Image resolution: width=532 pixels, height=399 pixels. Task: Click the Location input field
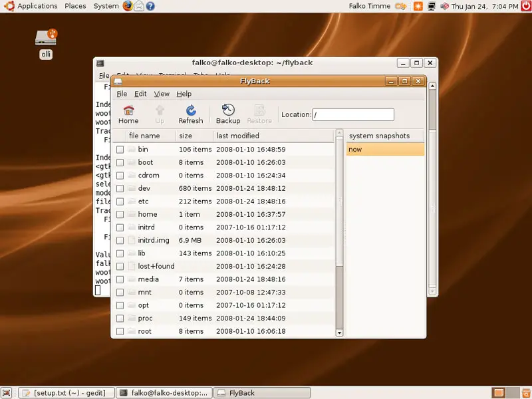click(x=353, y=114)
